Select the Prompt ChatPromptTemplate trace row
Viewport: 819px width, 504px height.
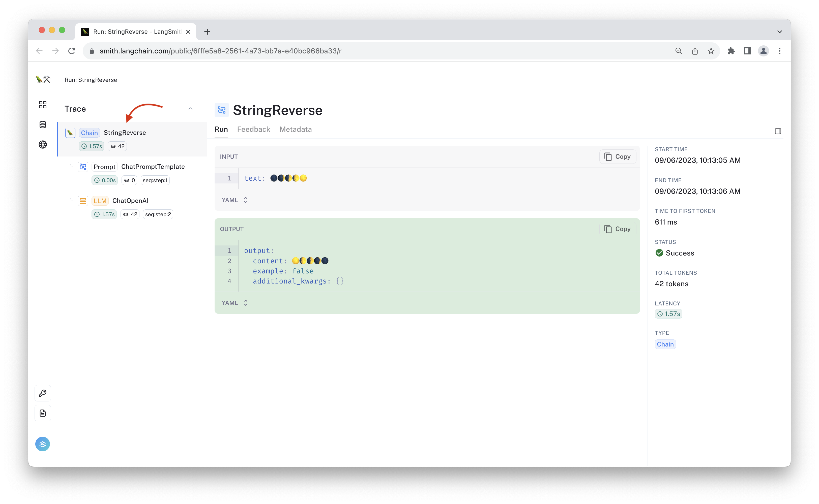[132, 173]
